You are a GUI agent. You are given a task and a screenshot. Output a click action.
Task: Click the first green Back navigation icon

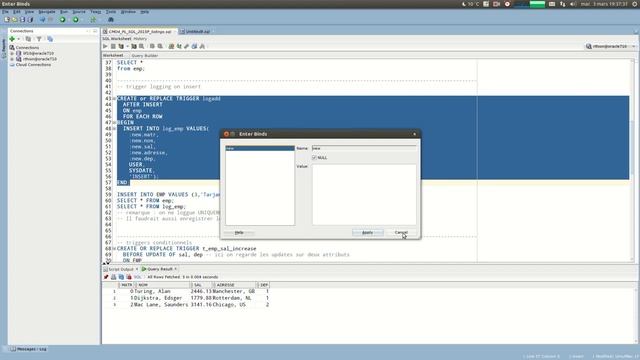tap(62, 20)
